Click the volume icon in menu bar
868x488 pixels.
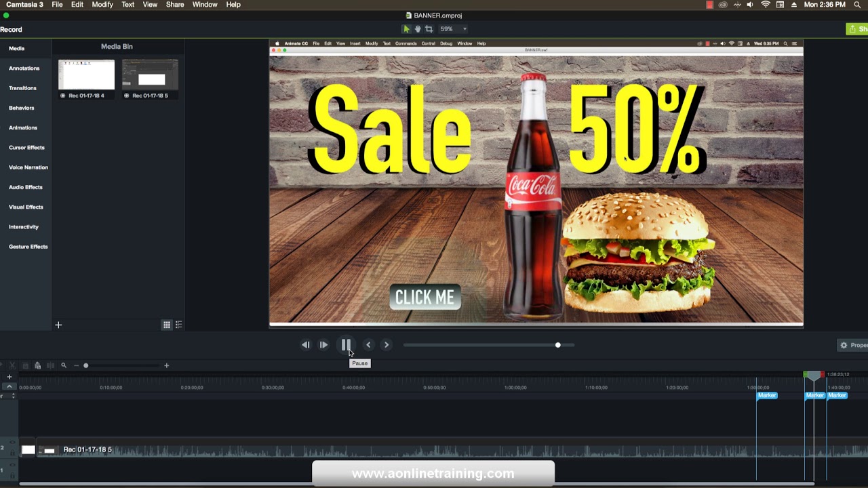click(750, 5)
